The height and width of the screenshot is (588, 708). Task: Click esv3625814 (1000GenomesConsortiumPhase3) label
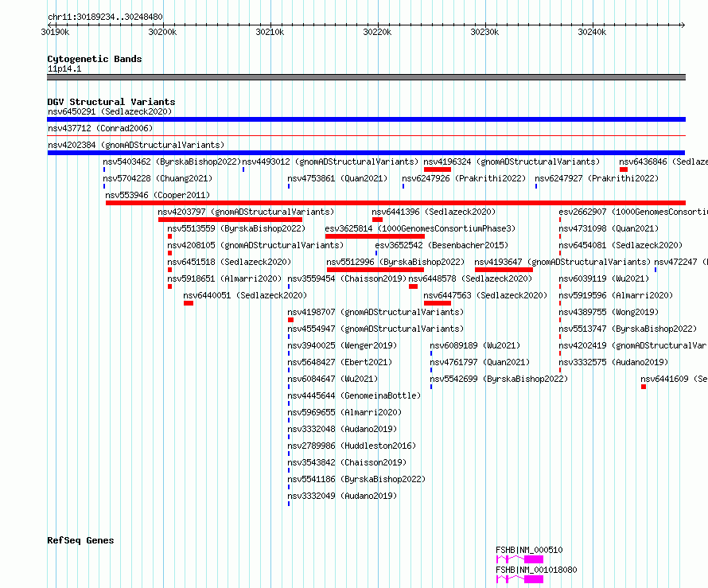(420, 228)
